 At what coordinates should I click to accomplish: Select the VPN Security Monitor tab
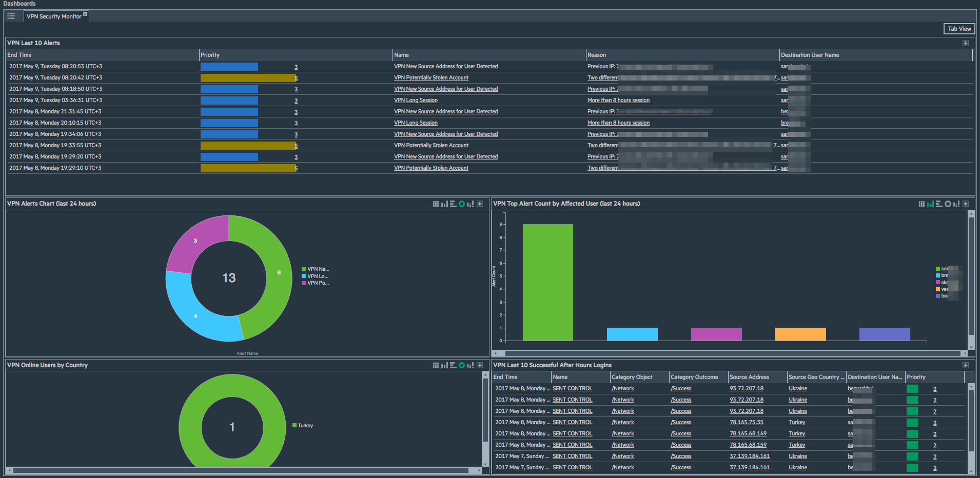(53, 16)
